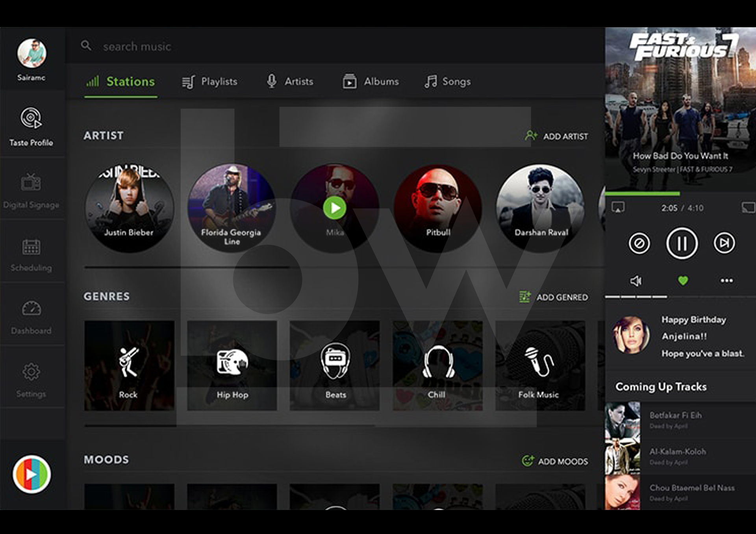Go to the Dashboard gauge icon
756x534 pixels.
(x=31, y=309)
